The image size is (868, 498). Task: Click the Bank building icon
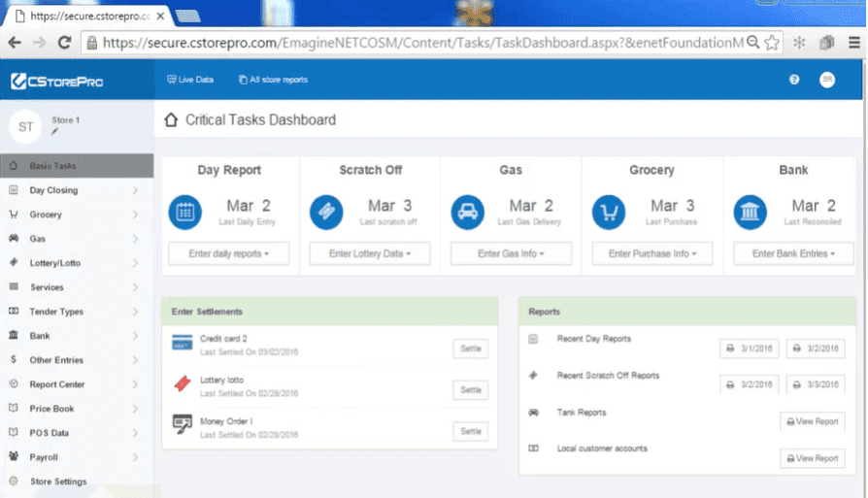click(x=751, y=213)
